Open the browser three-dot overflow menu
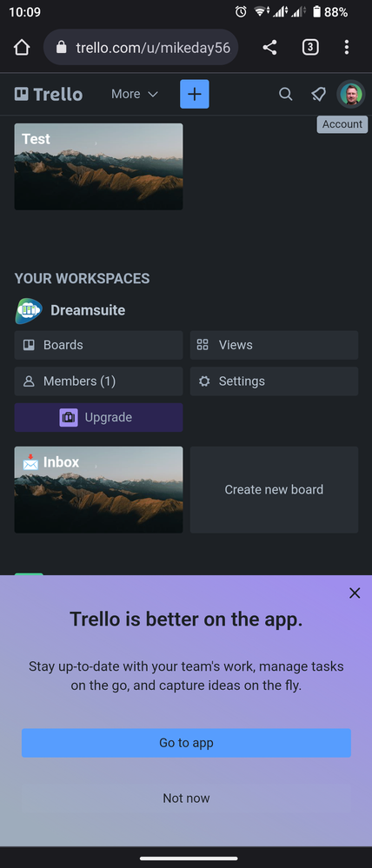This screenshot has width=372, height=868. 347,48
